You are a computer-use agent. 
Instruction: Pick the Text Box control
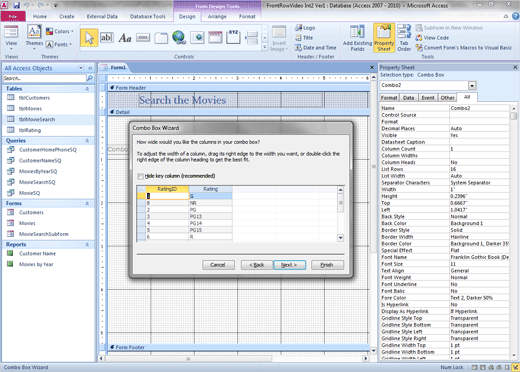[x=107, y=38]
